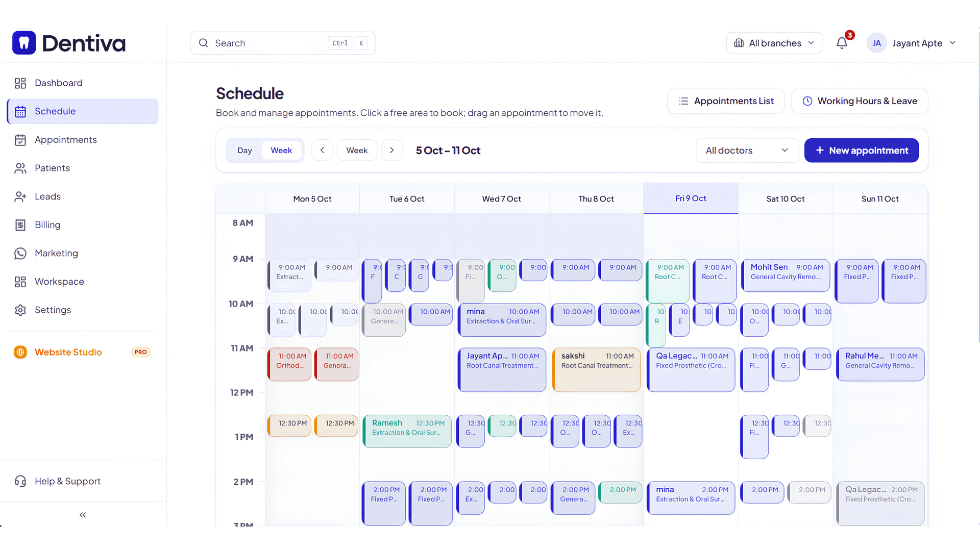Switch to Day view
Image resolution: width=980 pixels, height=551 pixels.
click(x=244, y=151)
